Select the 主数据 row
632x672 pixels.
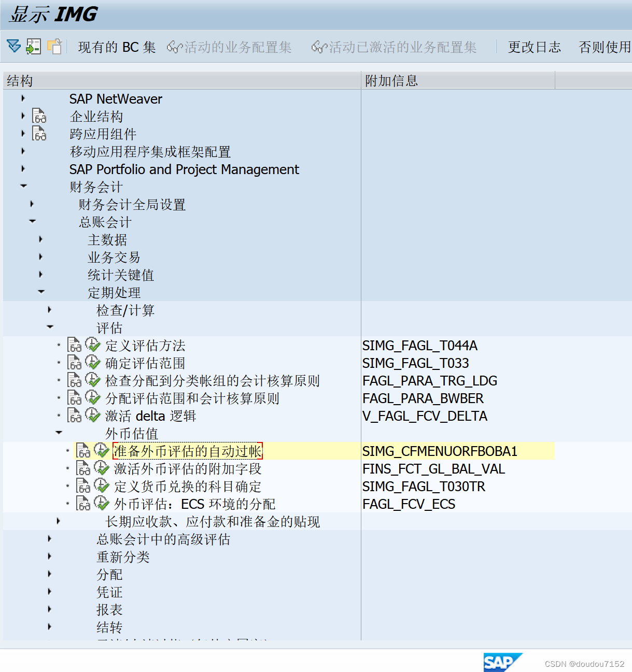click(107, 240)
